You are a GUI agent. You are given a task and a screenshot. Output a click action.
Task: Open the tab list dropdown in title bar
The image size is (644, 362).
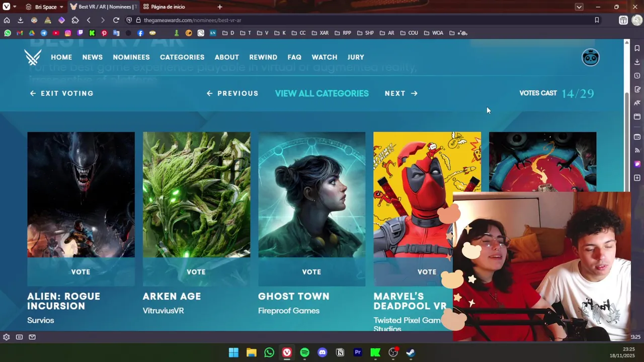579,7
